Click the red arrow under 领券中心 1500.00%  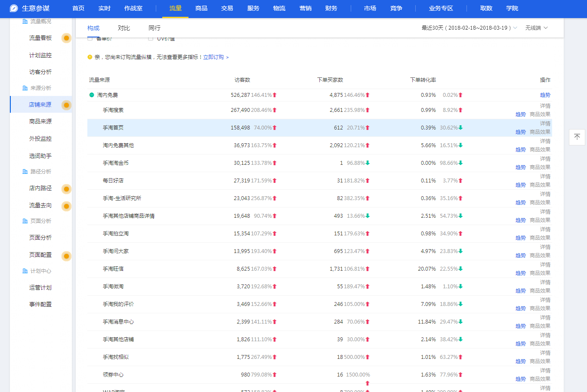coord(368,383)
